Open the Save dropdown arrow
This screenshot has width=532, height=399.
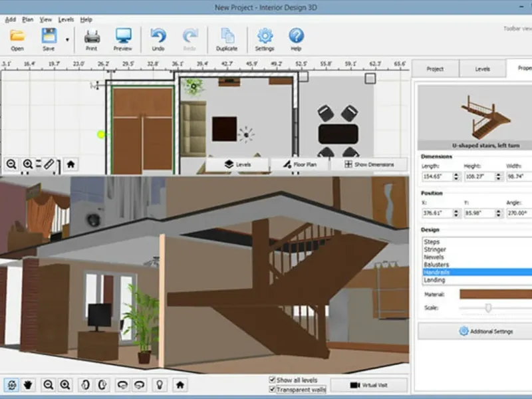coord(67,40)
